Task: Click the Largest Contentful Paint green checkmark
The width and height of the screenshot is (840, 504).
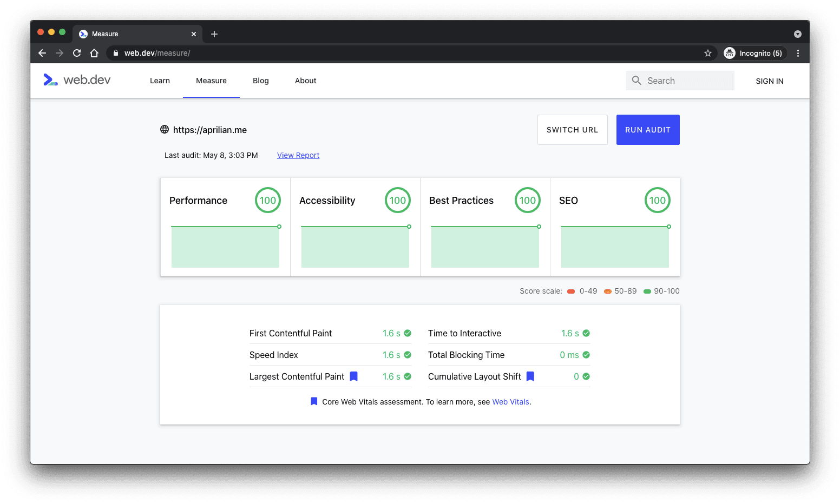Action: pos(408,376)
